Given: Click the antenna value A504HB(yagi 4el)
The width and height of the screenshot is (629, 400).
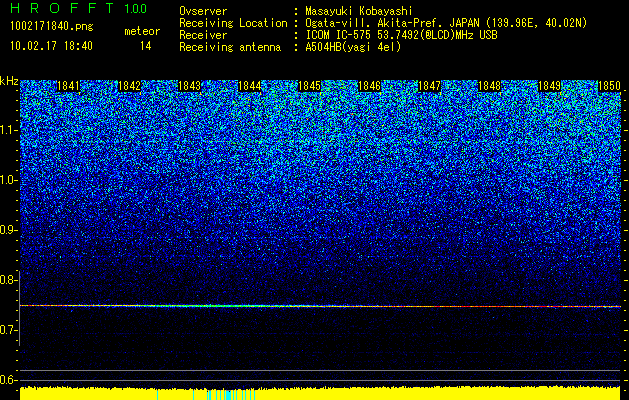Looking at the screenshot, I should 353,47.
